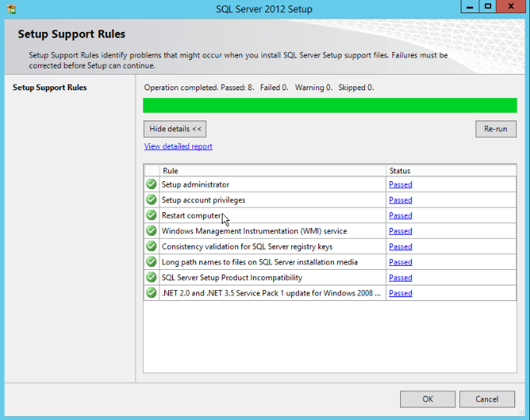Click green check icon beside Setup account privileges
530x420 pixels.
coord(151,200)
